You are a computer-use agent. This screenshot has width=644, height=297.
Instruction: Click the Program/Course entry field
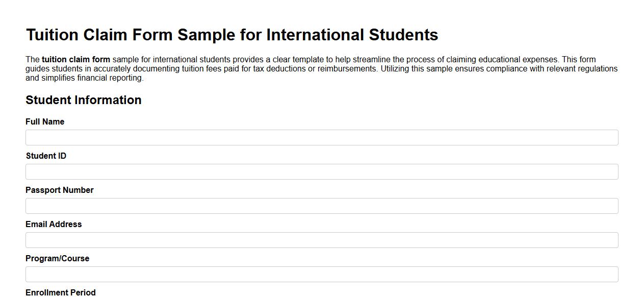[x=321, y=274]
